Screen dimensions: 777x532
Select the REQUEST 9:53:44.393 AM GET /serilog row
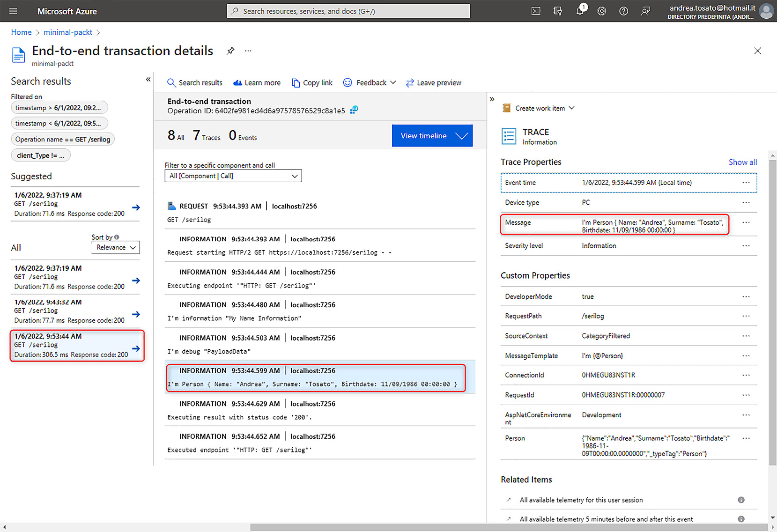point(320,213)
